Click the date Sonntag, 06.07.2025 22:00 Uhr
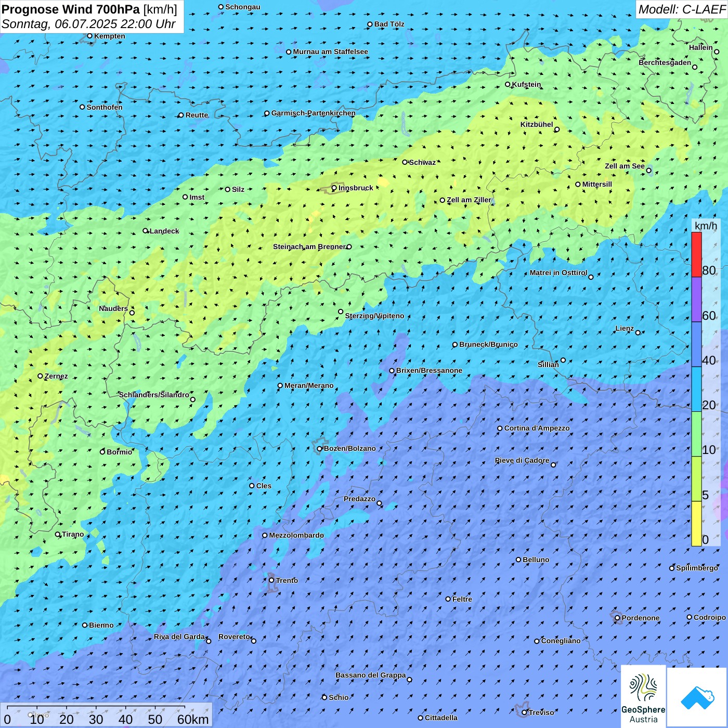This screenshot has height=728, width=728. pos(89,24)
